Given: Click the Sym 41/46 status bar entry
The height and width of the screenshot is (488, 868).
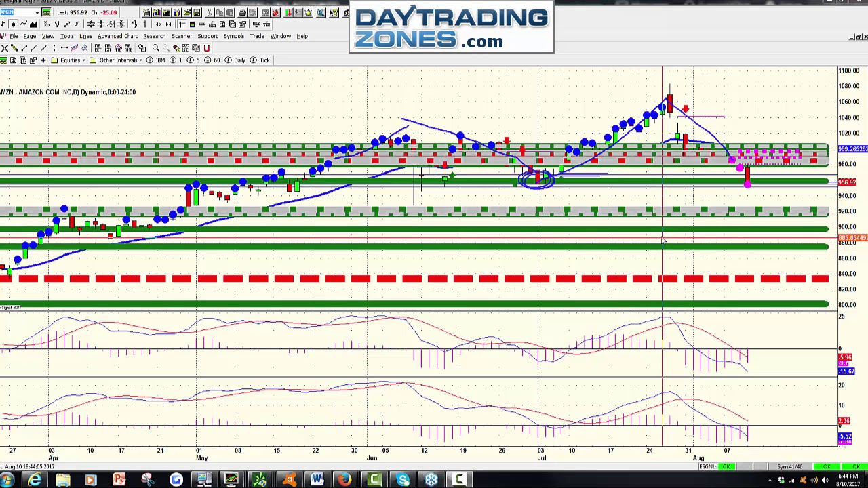Looking at the screenshot, I should [790, 466].
